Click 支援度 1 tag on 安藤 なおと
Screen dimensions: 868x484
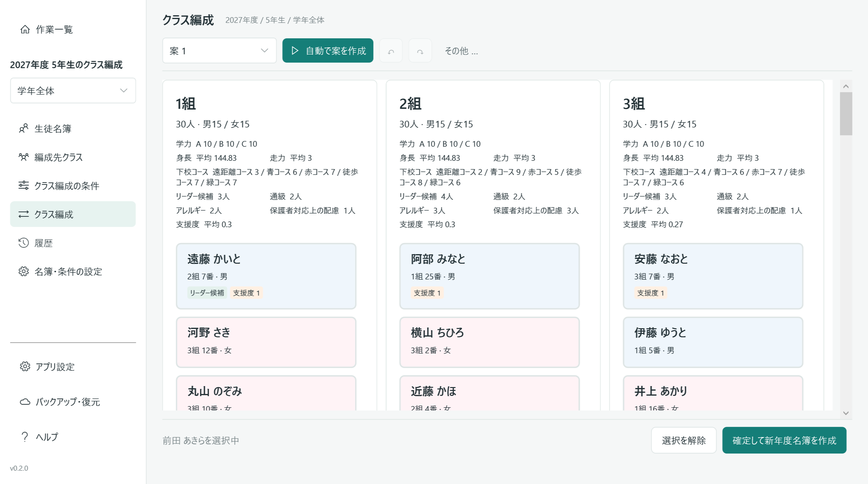(x=650, y=293)
